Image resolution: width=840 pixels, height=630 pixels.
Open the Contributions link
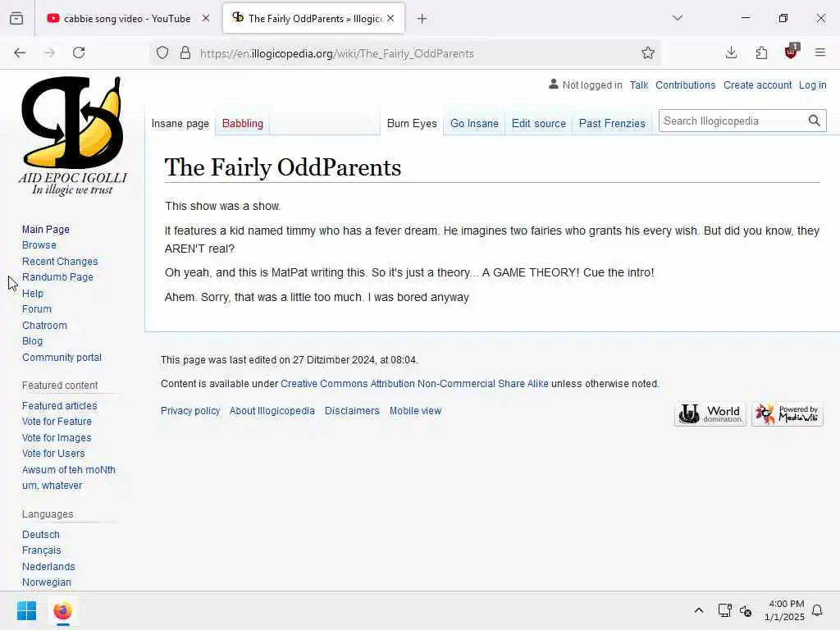tap(685, 85)
